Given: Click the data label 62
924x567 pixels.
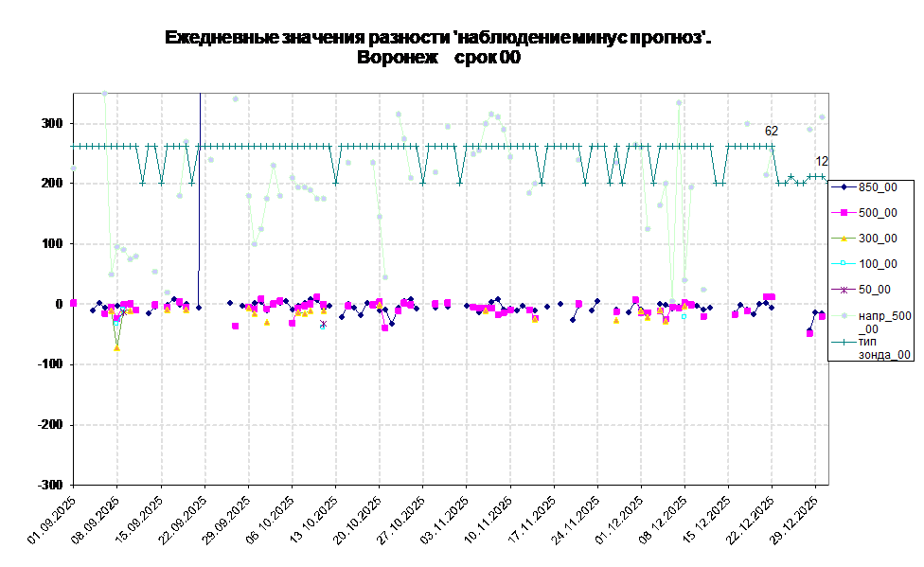Looking at the screenshot, I should pyautogui.click(x=772, y=131).
